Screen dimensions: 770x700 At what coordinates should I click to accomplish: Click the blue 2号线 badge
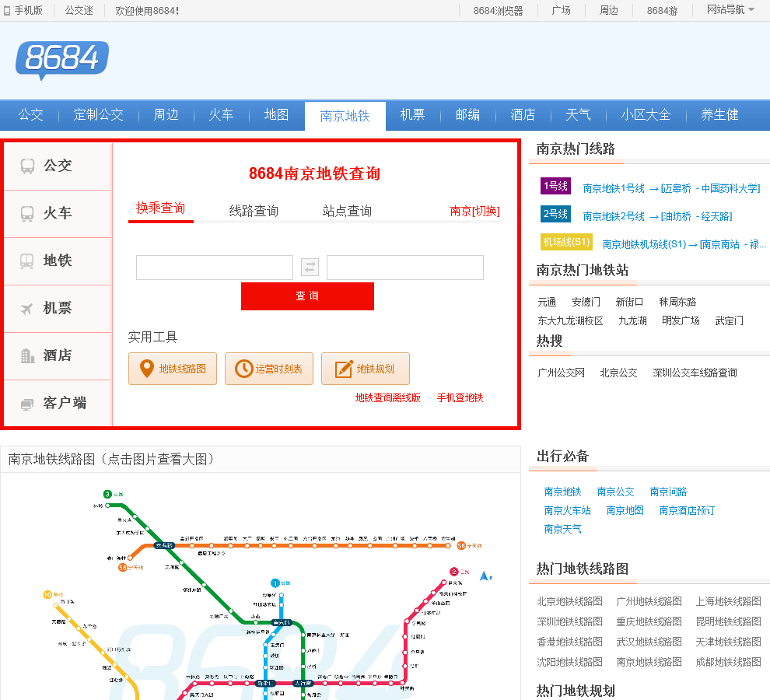pos(555,214)
